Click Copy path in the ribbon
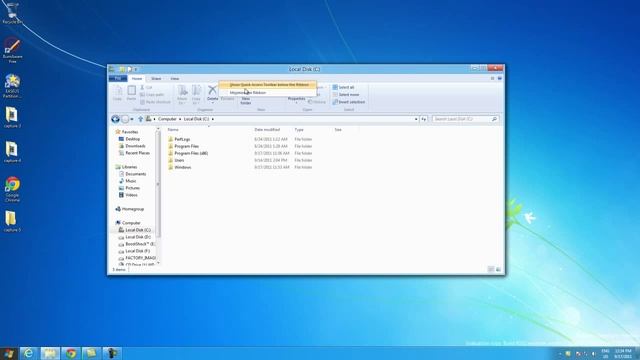This screenshot has width=640, height=360. pyautogui.click(x=152, y=95)
